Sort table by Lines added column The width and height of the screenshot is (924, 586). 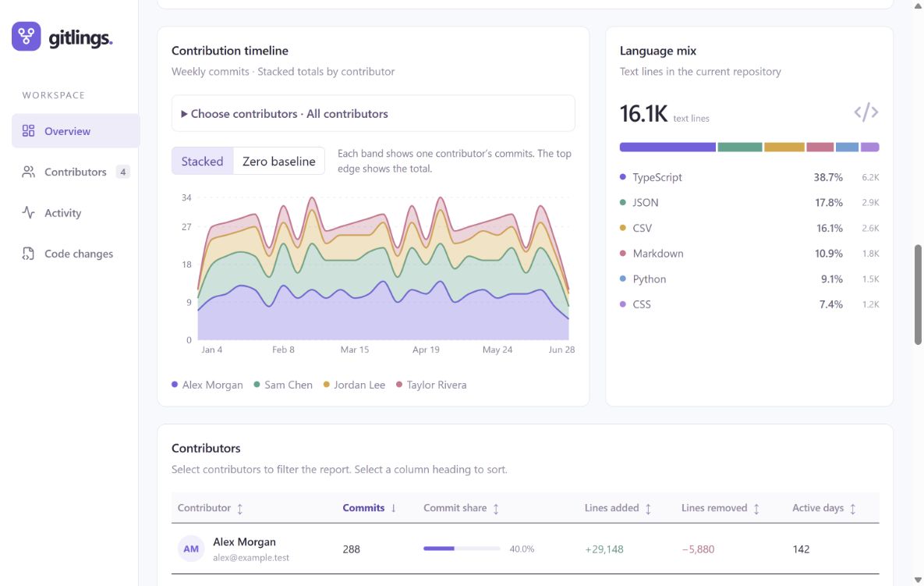click(x=618, y=508)
